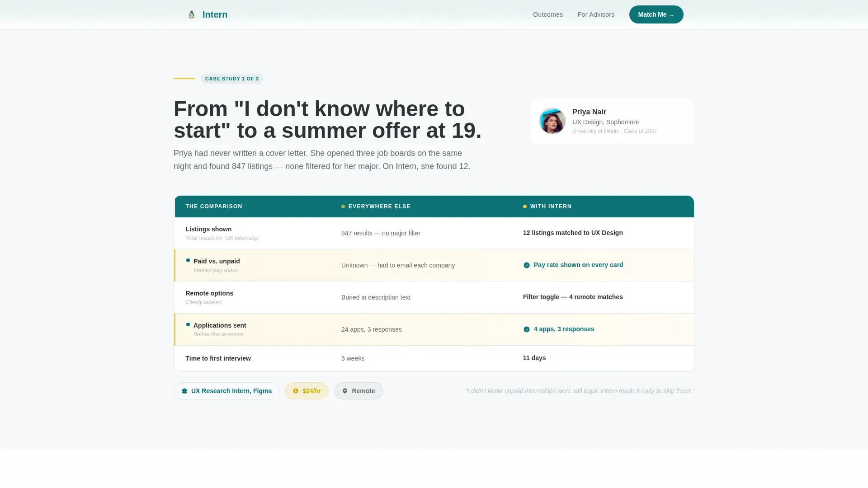Screen dimensions: 868x488
Task: Click the UX Design, Sophomore text
Action: 605,122
